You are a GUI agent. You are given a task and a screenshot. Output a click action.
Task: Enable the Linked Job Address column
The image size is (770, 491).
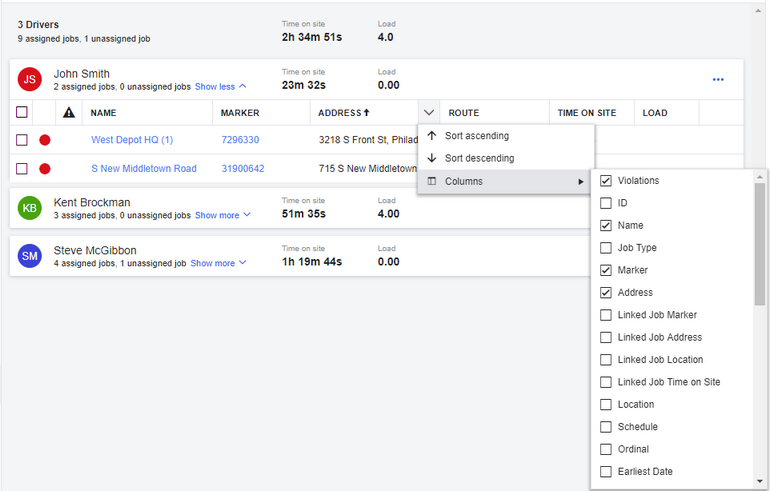pyautogui.click(x=605, y=337)
